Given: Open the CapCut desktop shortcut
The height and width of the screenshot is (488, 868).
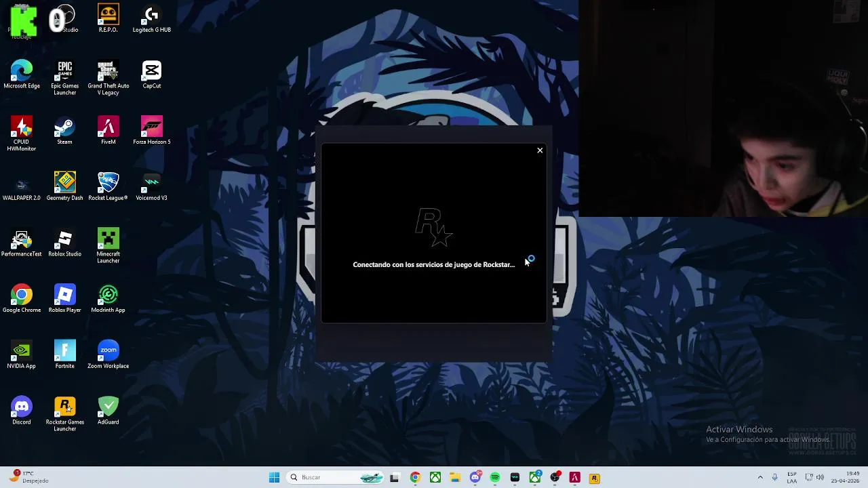Looking at the screenshot, I should (151, 75).
